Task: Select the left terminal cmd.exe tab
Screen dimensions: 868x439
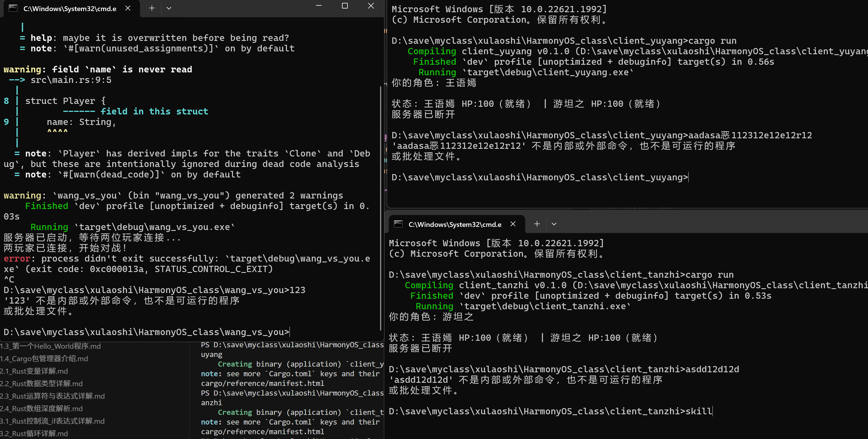Action: tap(70, 9)
